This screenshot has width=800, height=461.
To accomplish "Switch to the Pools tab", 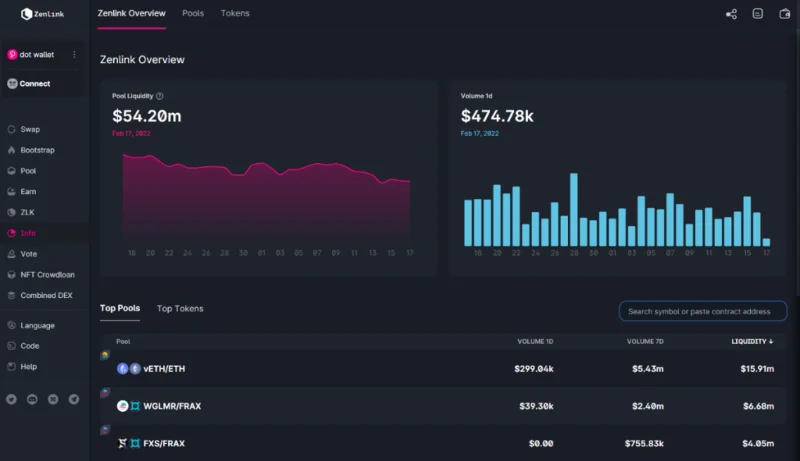I will [193, 13].
